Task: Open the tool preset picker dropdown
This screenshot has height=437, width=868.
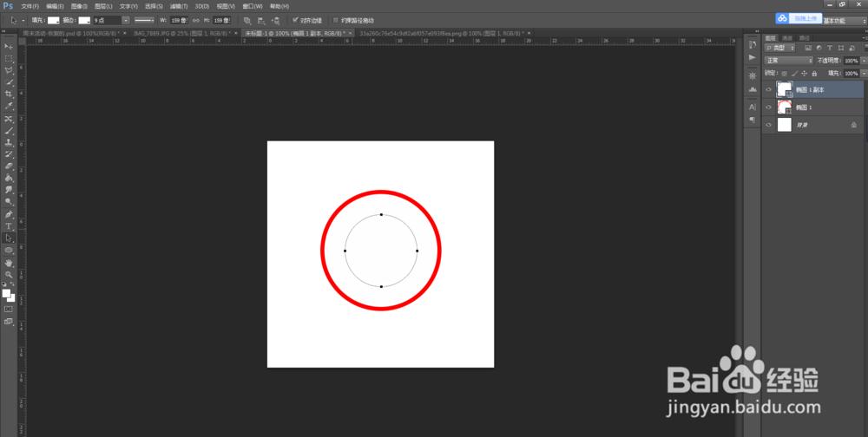Action: [23, 21]
